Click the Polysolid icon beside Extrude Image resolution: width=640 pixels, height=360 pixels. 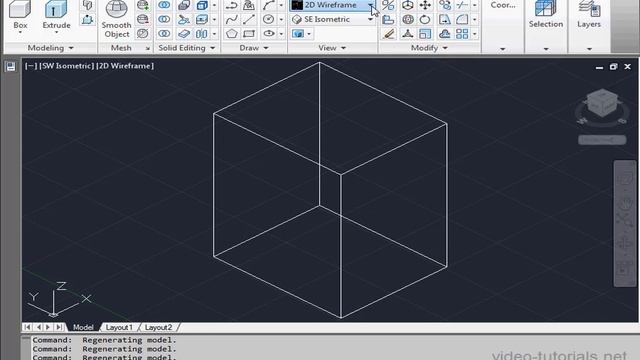[87, 5]
